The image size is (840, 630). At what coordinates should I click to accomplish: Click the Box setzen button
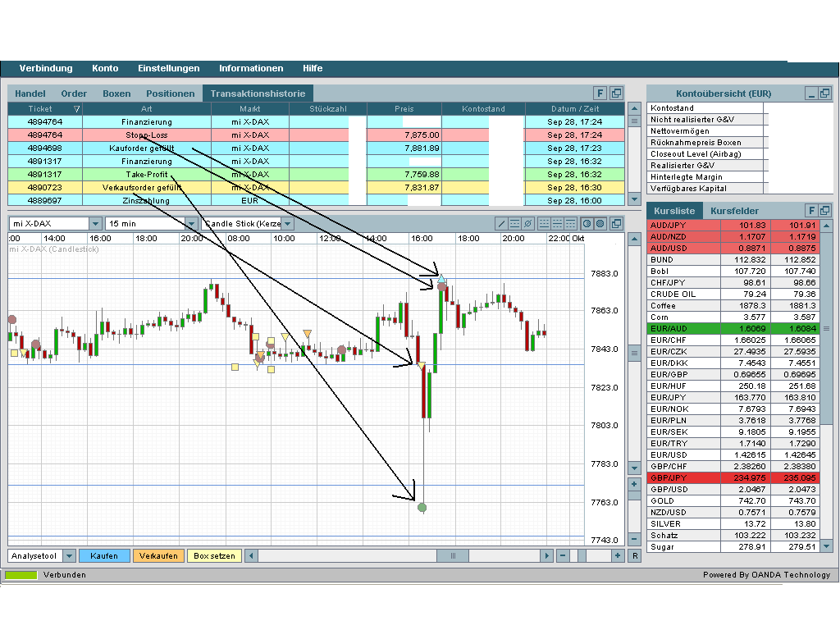point(215,555)
